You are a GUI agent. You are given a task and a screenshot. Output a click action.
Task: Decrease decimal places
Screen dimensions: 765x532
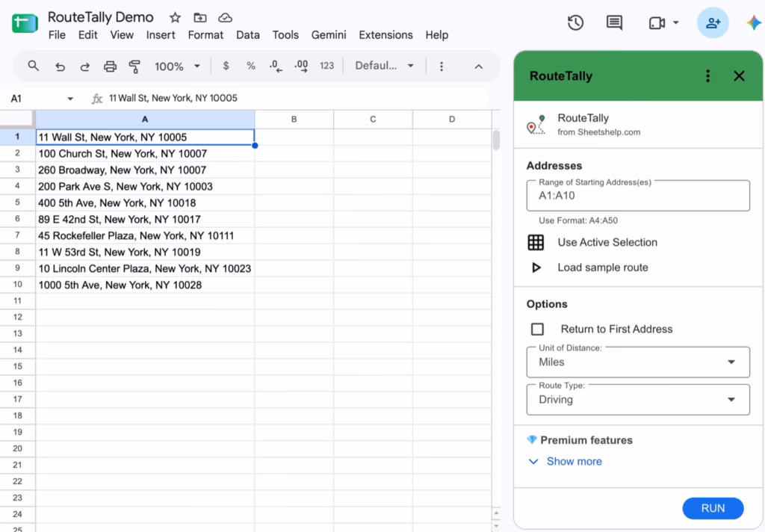[x=276, y=66]
